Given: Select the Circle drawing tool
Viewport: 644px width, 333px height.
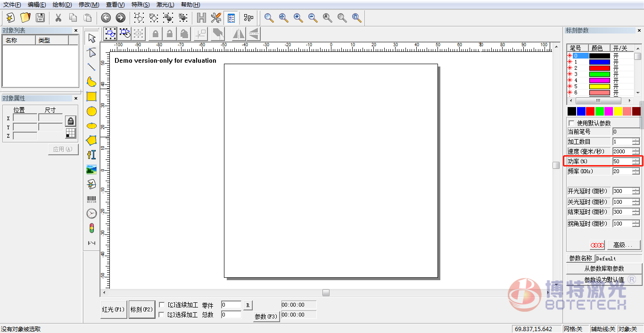Looking at the screenshot, I should (x=92, y=111).
